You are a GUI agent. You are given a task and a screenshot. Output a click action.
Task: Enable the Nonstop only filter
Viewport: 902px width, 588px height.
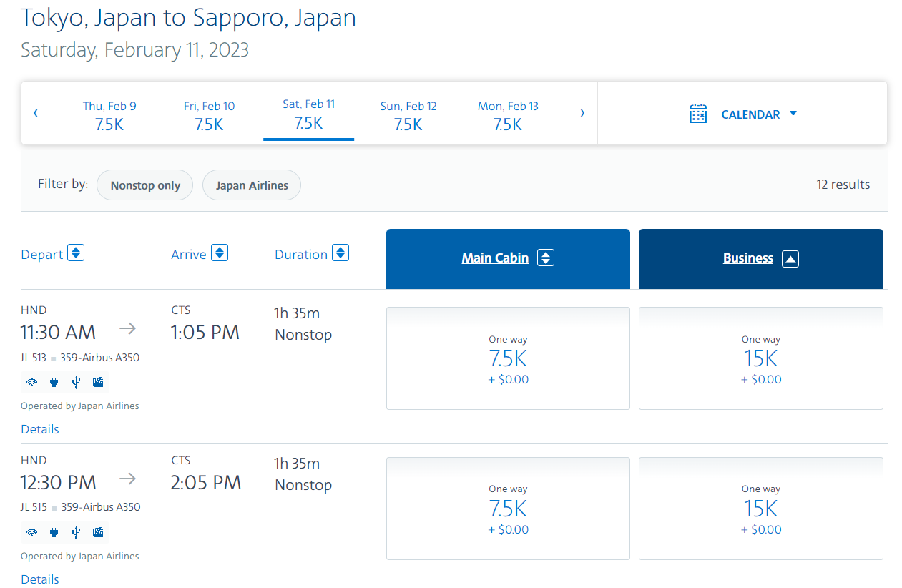point(144,185)
